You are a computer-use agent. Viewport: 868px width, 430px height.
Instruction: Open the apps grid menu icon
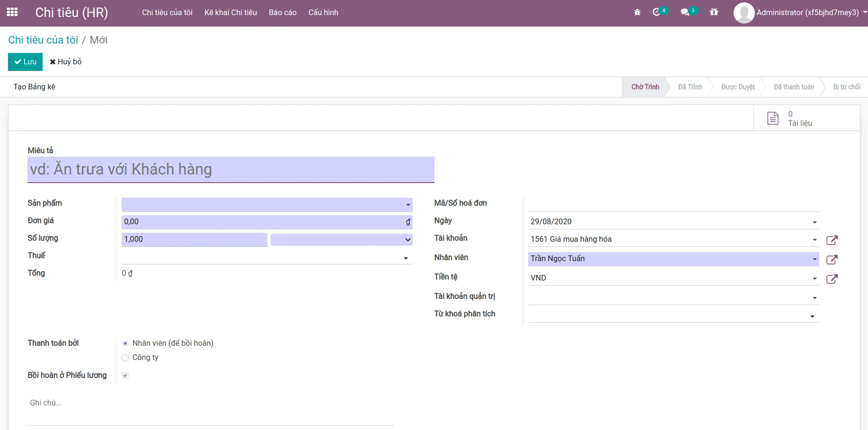[12, 12]
